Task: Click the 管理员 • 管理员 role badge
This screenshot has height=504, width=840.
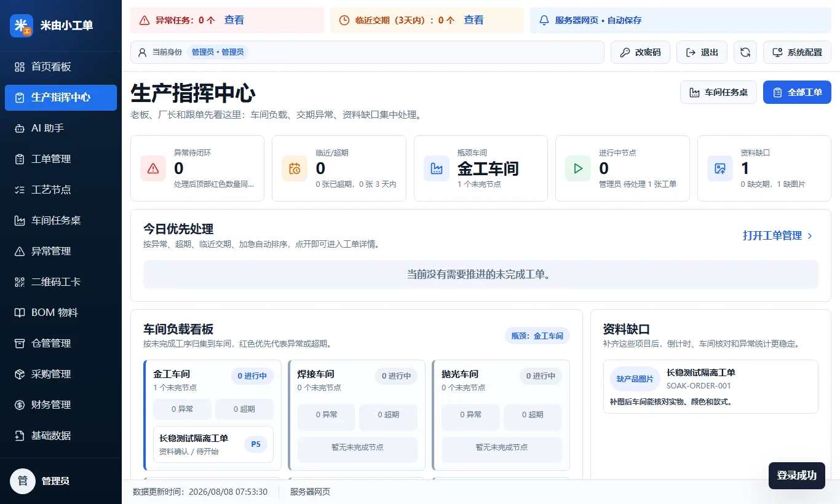Action: pos(218,52)
